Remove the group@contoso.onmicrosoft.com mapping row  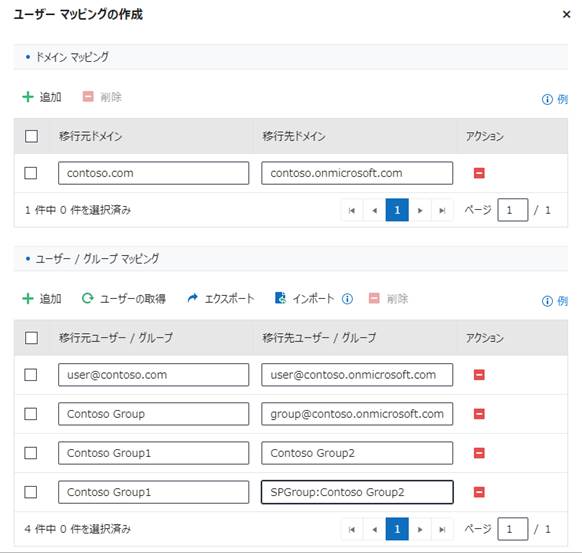pyautogui.click(x=479, y=414)
